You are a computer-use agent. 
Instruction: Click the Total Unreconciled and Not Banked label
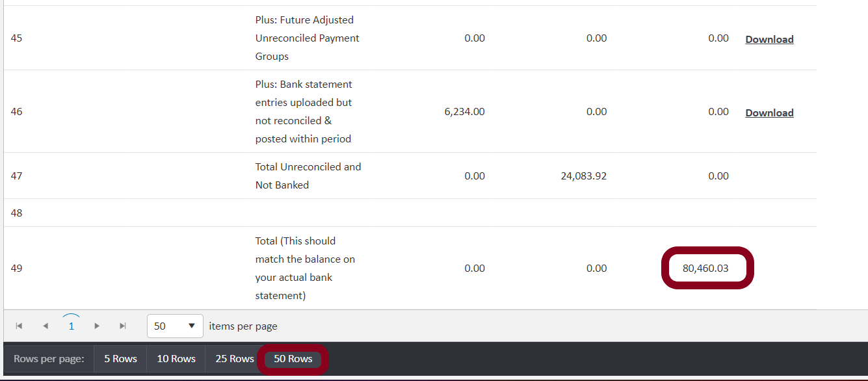tap(308, 176)
